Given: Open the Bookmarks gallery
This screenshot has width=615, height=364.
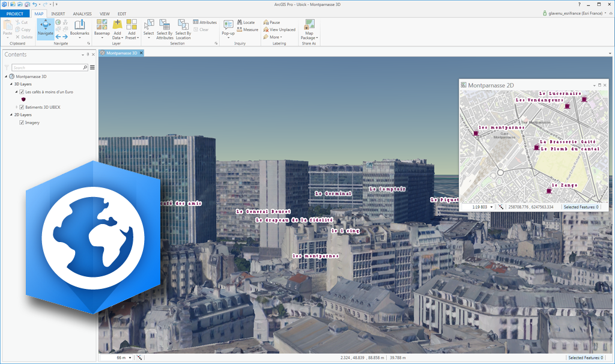Looking at the screenshot, I should coord(80,28).
